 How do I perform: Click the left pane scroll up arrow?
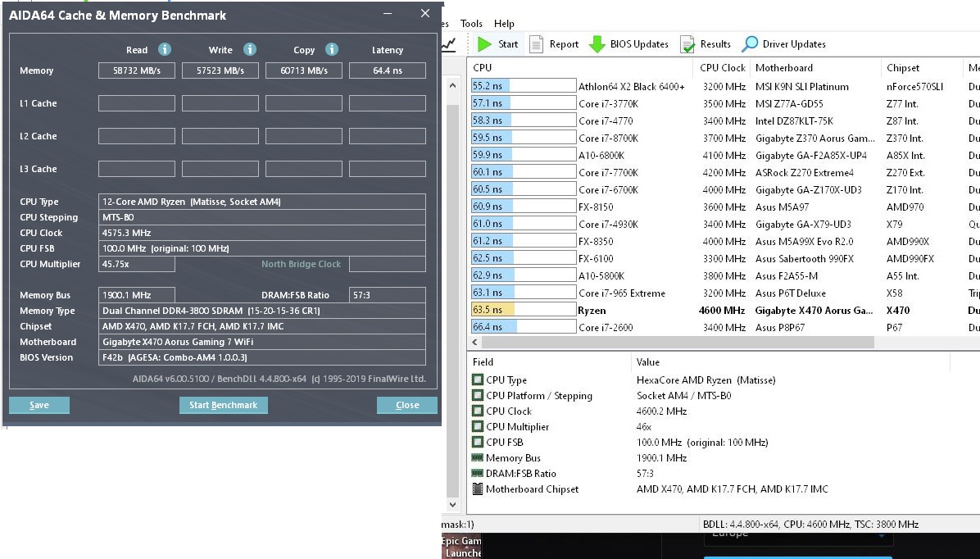point(452,85)
